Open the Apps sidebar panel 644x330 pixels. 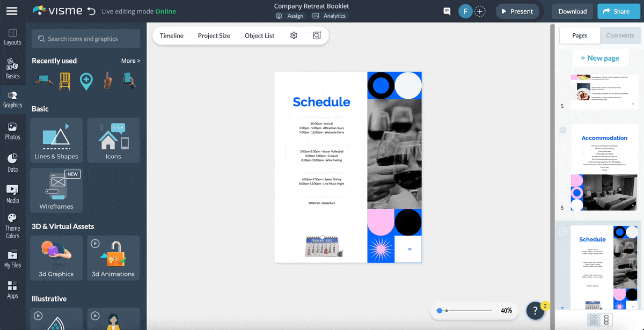coord(12,290)
